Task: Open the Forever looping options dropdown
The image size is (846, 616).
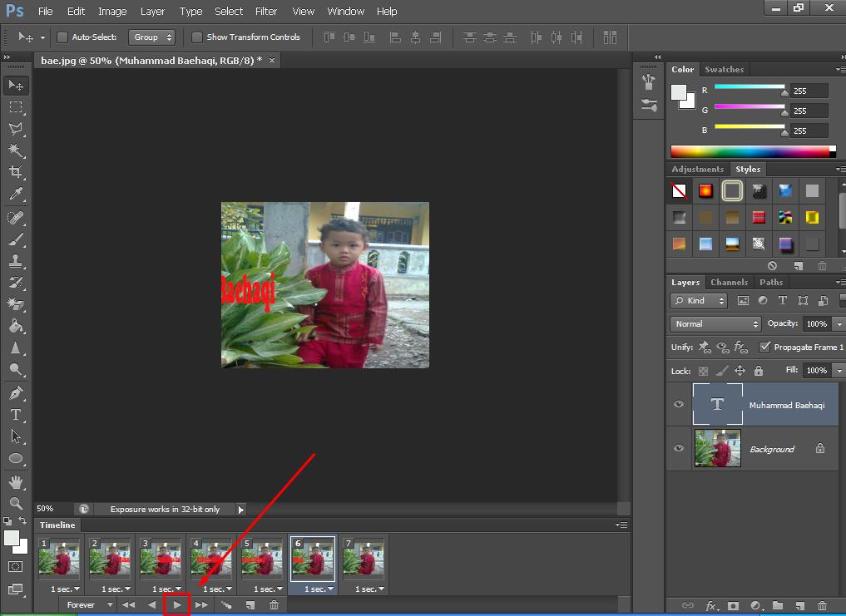Action: tap(87, 605)
